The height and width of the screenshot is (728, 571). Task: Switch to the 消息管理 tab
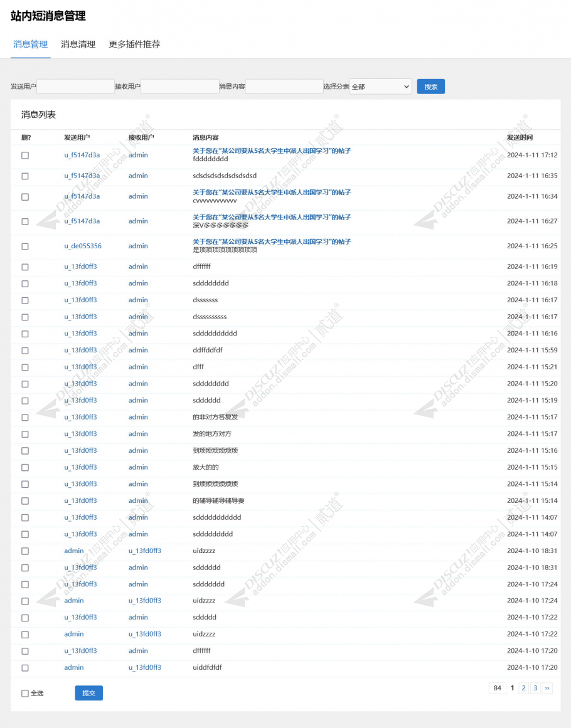click(x=30, y=45)
